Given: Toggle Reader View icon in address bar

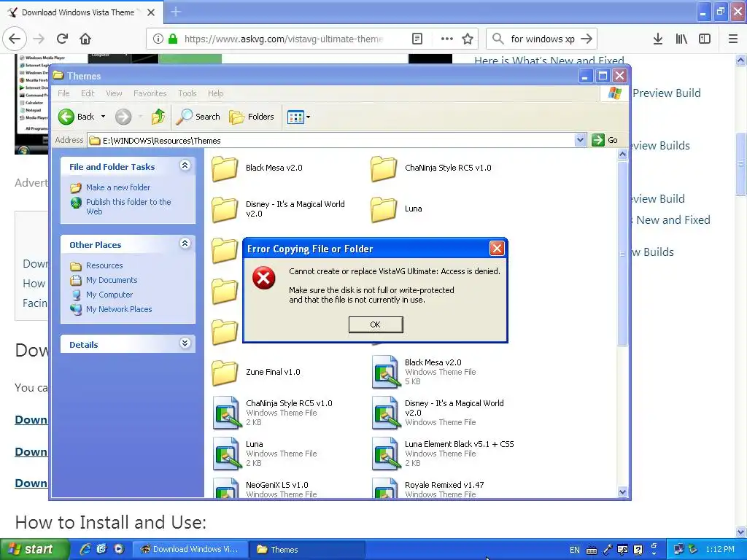Looking at the screenshot, I should (x=417, y=39).
